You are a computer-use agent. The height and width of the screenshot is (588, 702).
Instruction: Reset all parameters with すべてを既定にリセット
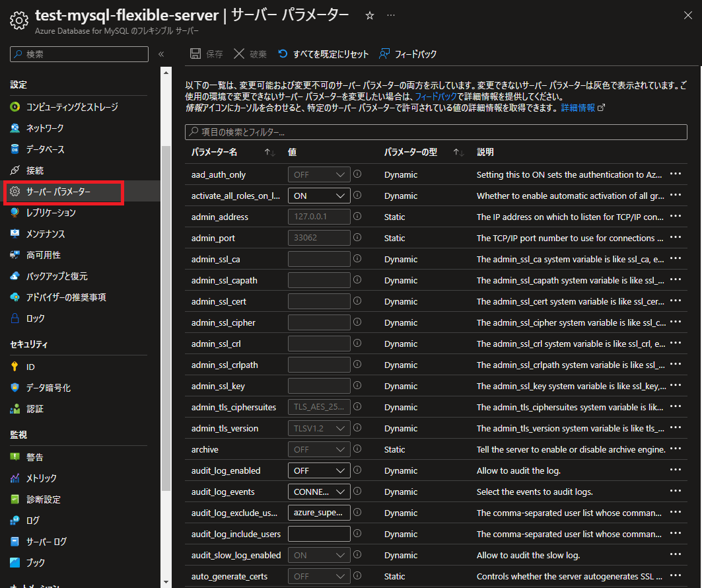tap(323, 54)
